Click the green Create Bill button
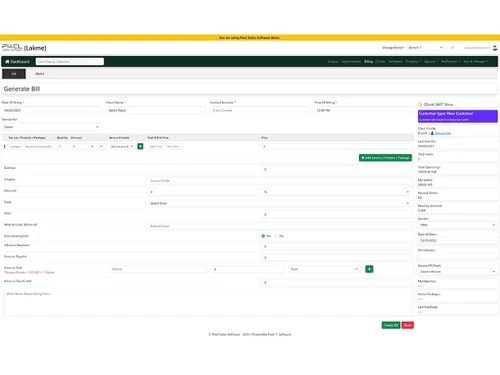This screenshot has height=375, width=500. click(391, 325)
